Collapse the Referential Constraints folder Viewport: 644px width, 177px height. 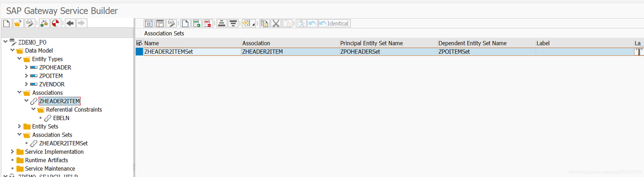pos(33,109)
